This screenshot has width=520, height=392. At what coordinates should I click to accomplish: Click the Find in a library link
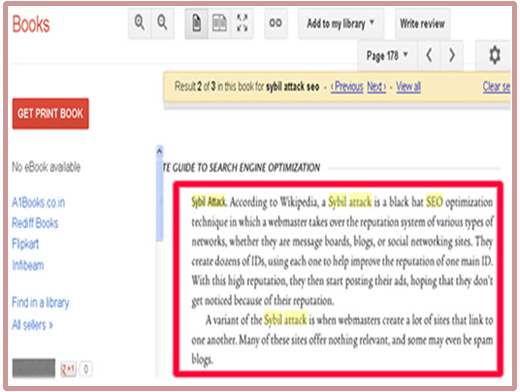(x=41, y=303)
